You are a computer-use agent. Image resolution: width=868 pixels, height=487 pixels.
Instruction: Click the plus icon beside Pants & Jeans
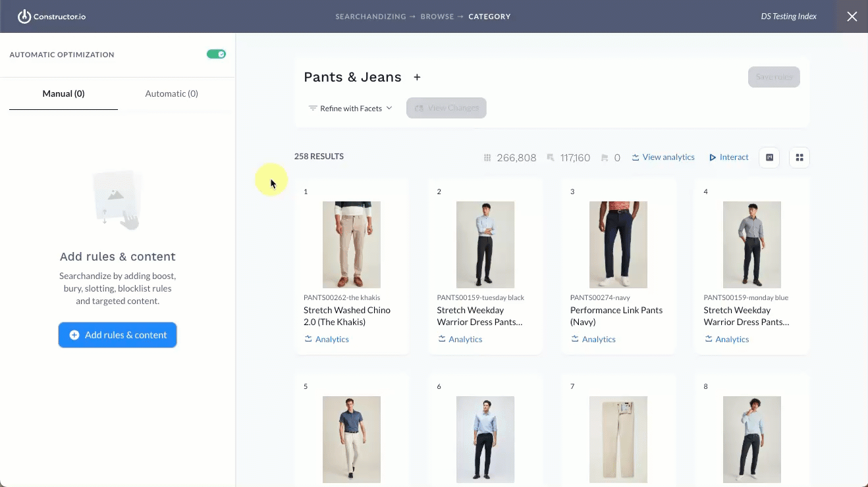tap(417, 77)
